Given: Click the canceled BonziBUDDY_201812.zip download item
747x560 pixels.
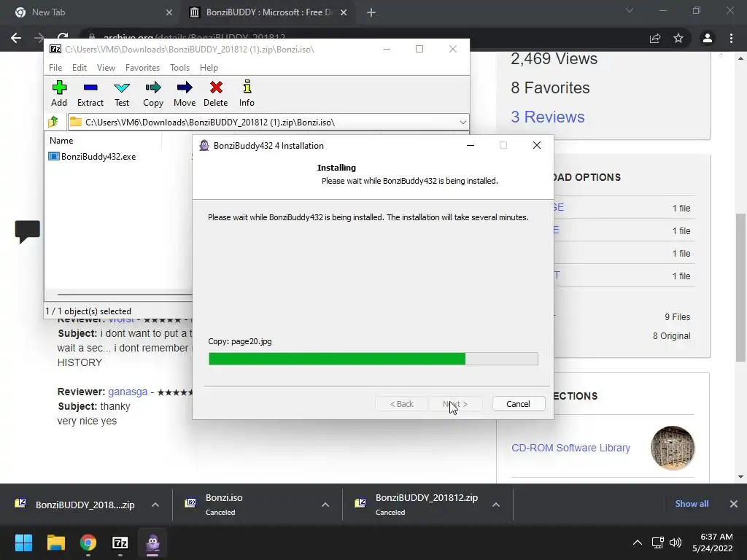Looking at the screenshot, I should (418, 505).
